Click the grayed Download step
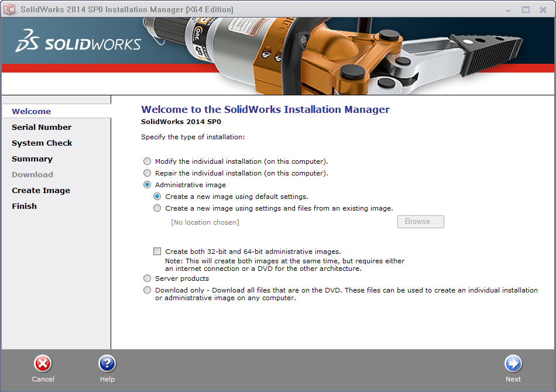 [32, 175]
